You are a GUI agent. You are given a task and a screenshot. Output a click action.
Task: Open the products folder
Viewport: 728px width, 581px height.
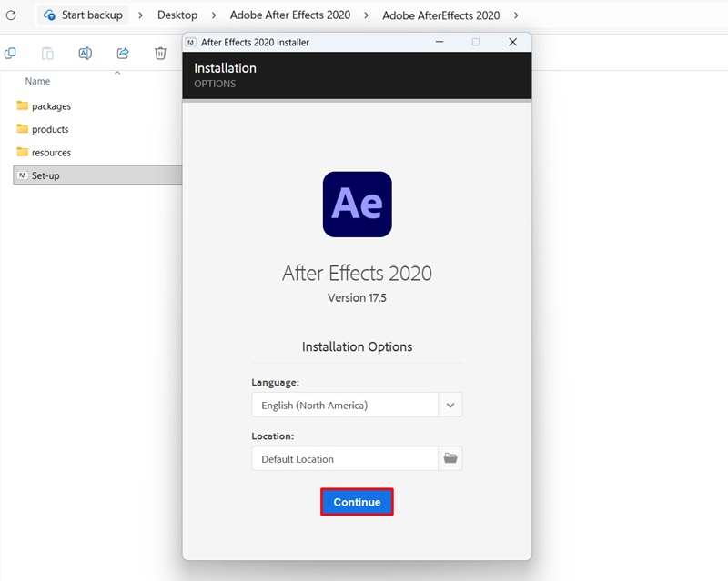48,129
